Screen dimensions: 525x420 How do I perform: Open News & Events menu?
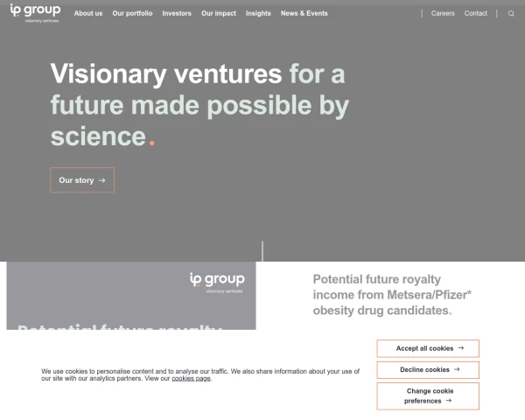pos(304,14)
